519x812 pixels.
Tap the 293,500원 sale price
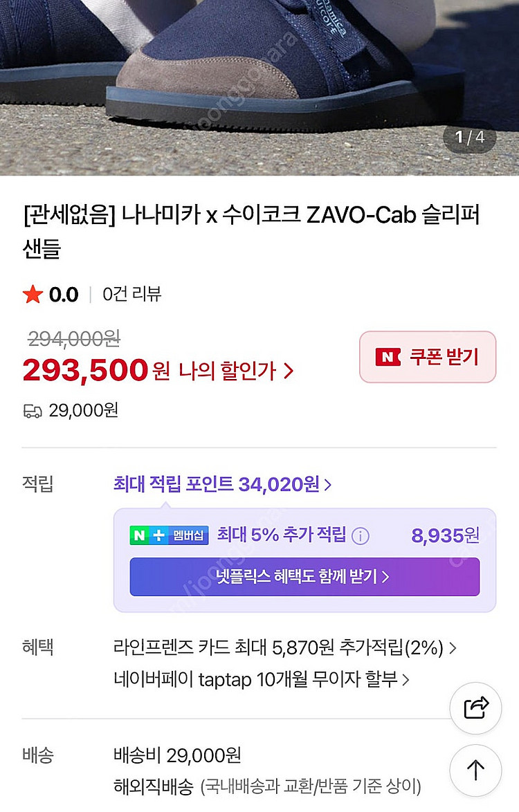point(85,371)
